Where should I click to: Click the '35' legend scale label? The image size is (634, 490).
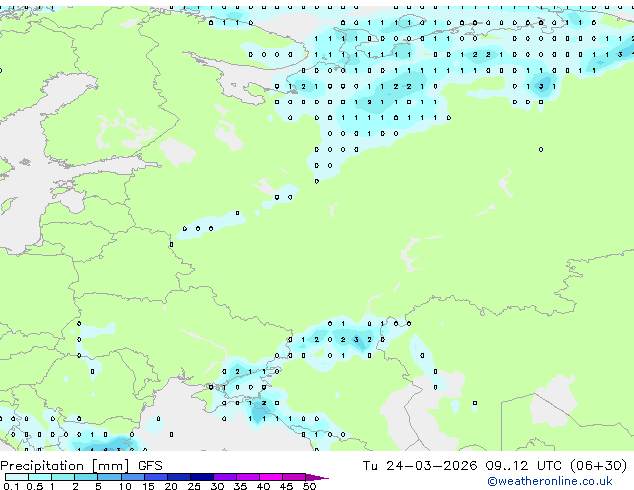(240, 486)
